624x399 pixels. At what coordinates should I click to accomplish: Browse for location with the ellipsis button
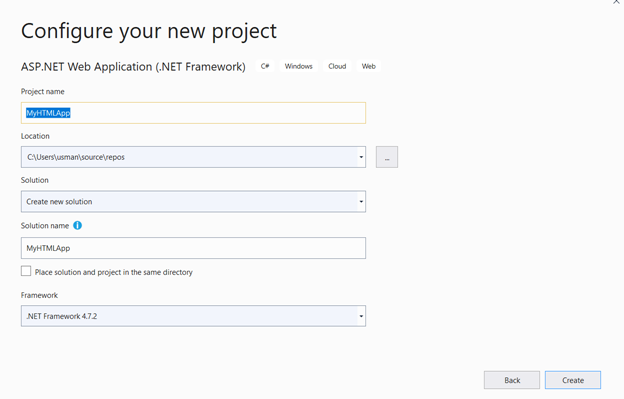tap(387, 157)
